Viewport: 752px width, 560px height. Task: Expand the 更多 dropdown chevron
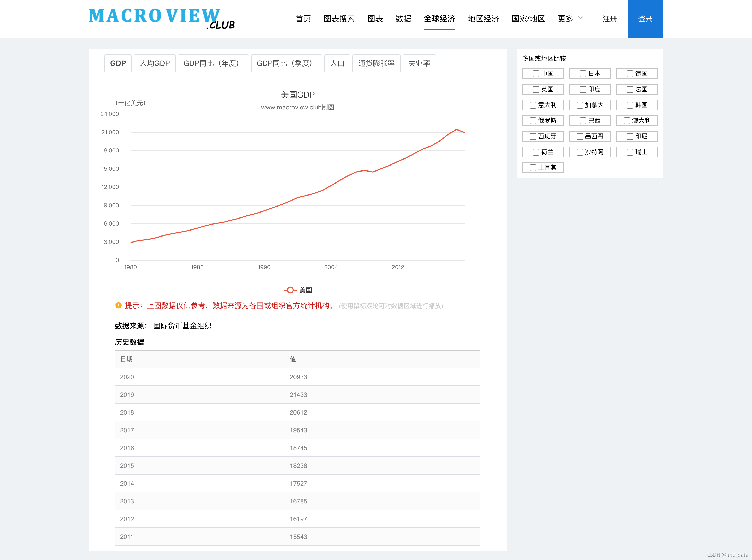click(580, 18)
